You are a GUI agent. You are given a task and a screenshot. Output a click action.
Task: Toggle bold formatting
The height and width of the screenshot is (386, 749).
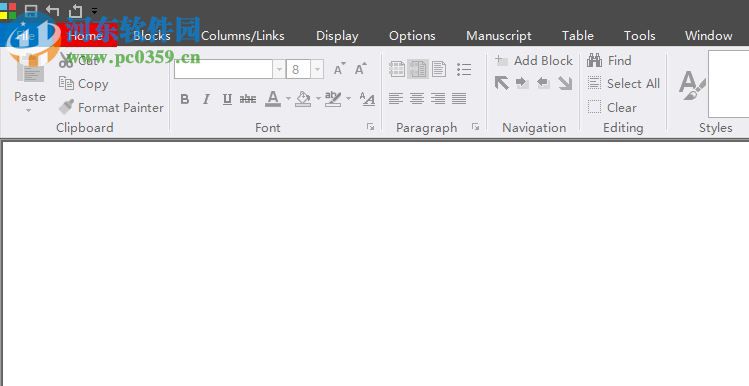click(x=184, y=99)
